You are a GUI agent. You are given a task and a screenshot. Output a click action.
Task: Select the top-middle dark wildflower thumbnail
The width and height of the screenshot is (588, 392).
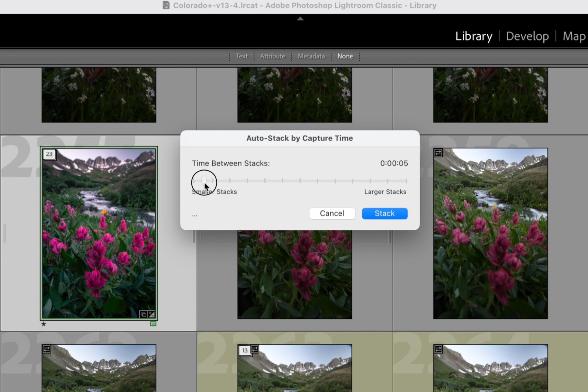[295, 95]
